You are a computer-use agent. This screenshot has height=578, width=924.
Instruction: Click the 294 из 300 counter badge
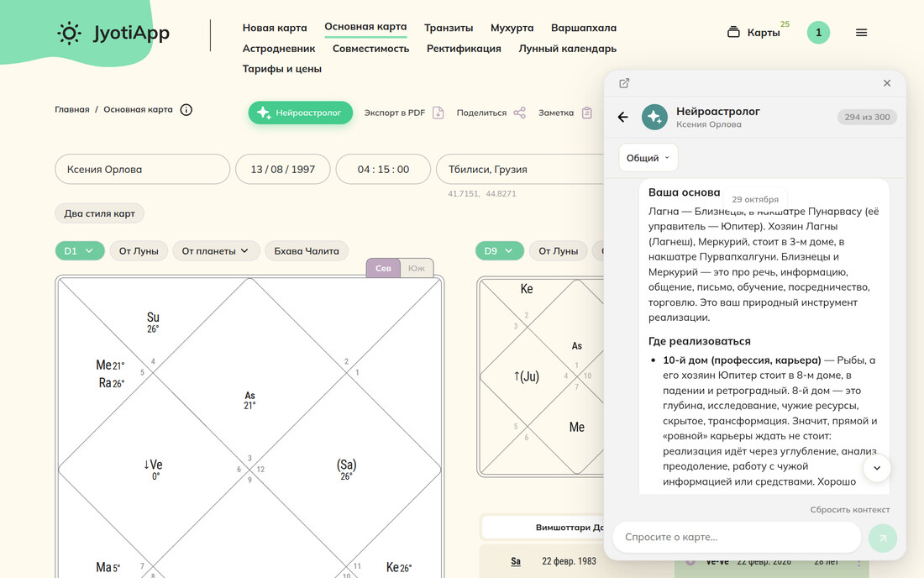867,117
